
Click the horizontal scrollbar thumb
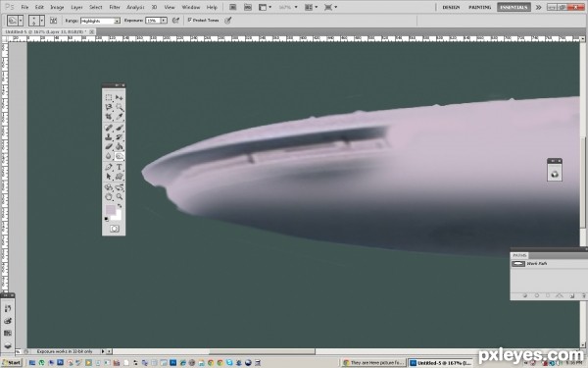click(262, 351)
